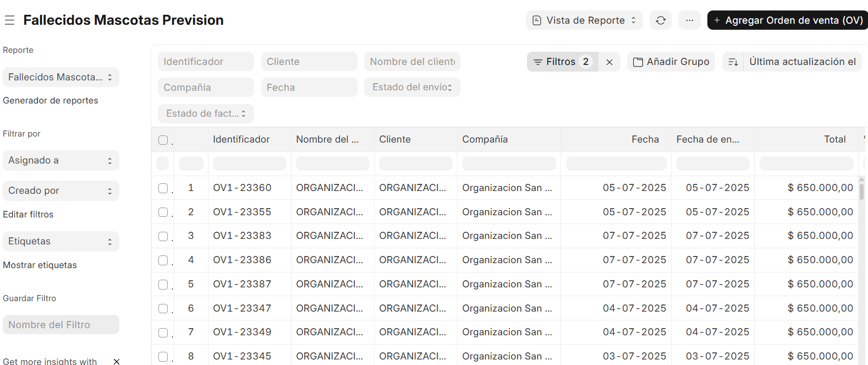Open record OV1-23383
Viewport: 868px width, 365px height.
[x=242, y=236]
